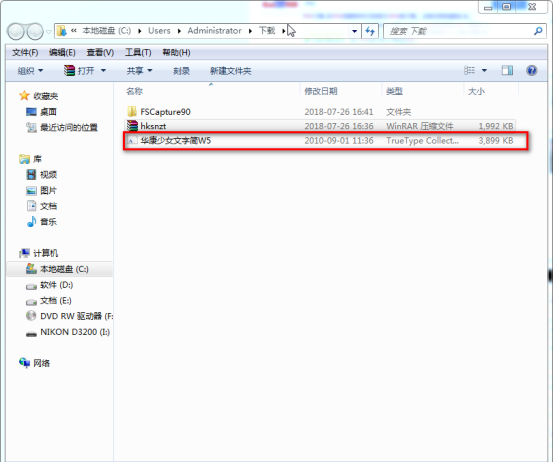This screenshot has height=462, width=554.
Task: Toggle the preview pane icon
Action: 507,70
